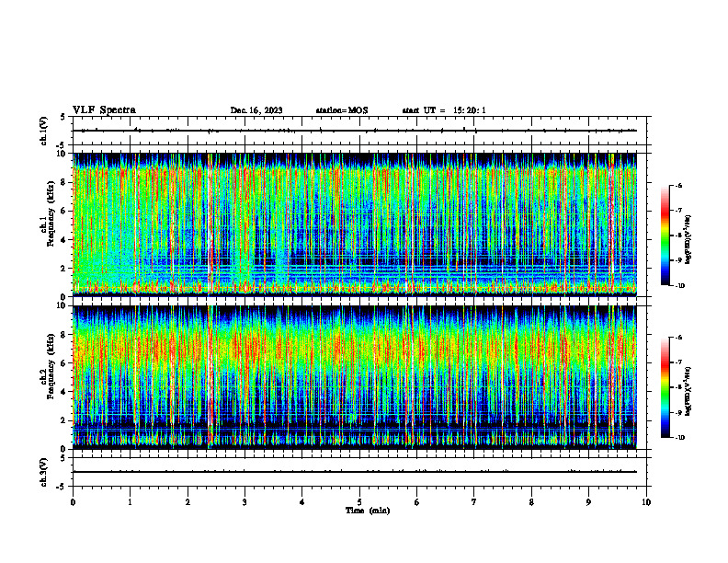Click the ch.1 frequency axis "2" tick label

(x=63, y=269)
